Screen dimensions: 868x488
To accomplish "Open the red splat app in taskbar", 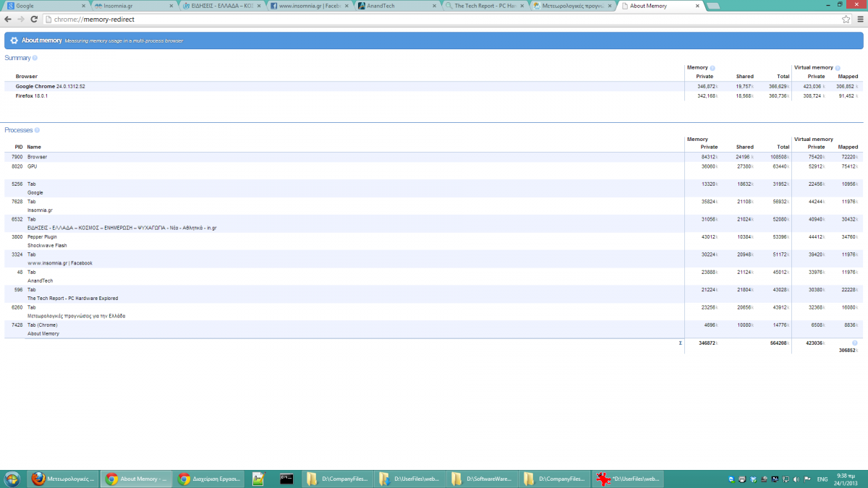I will click(x=626, y=479).
